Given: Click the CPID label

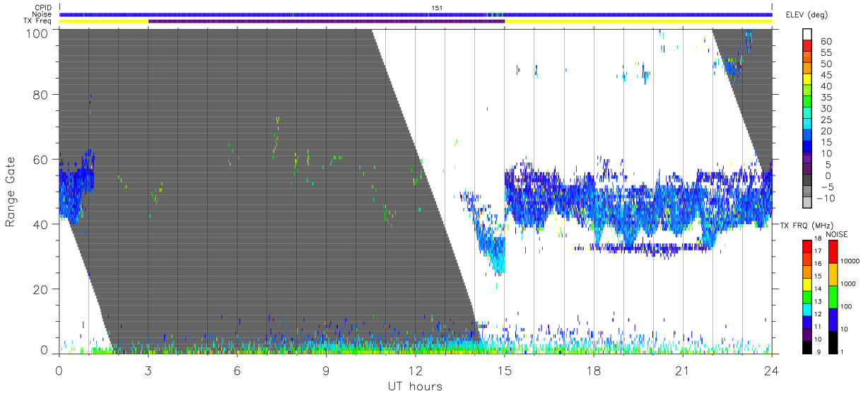Looking at the screenshot, I should coord(44,7).
